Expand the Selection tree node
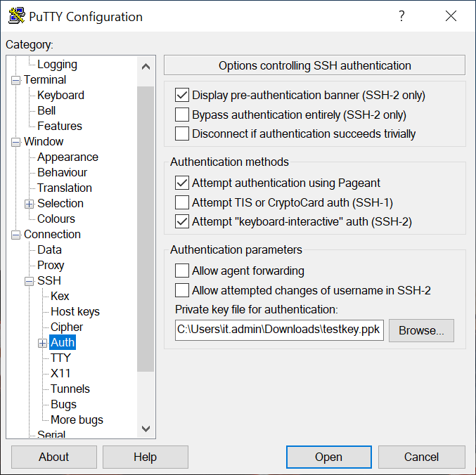This screenshot has width=476, height=475. coord(29,204)
